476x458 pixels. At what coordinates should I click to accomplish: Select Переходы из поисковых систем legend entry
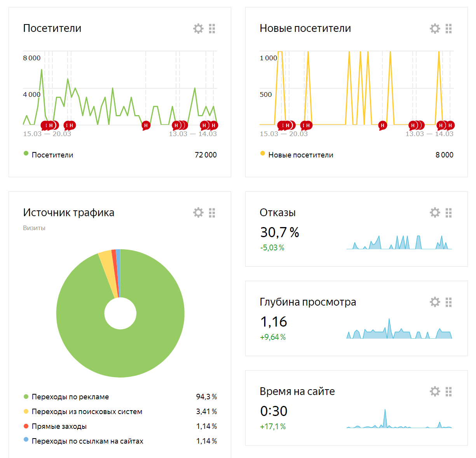[x=120, y=411]
